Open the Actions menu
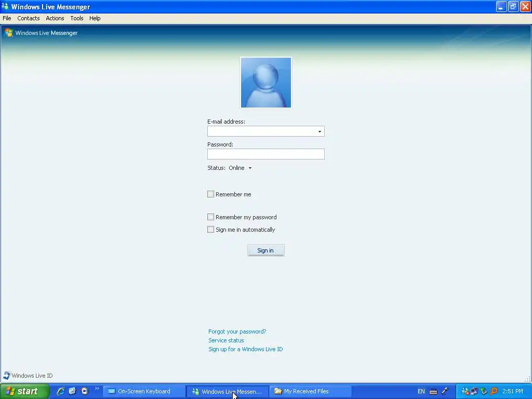The height and width of the screenshot is (399, 532). (x=55, y=18)
